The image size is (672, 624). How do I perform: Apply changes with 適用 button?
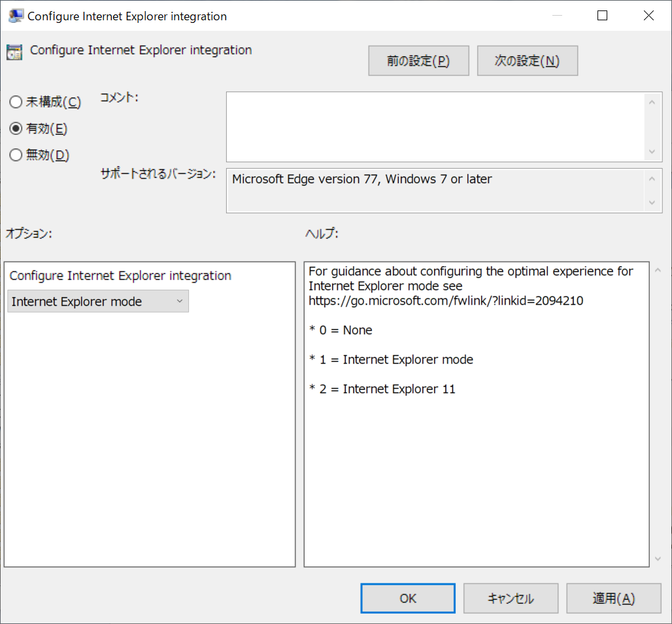613,598
